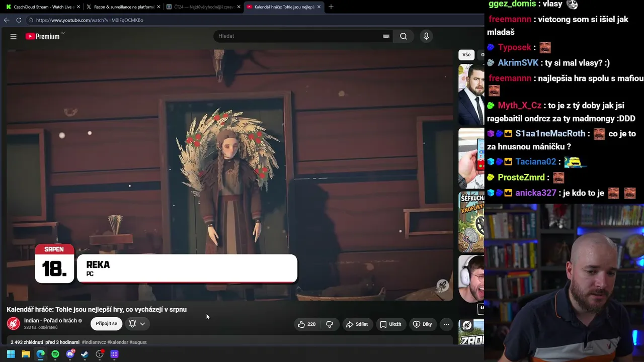Viewport: 644px width, 362px height.
Task: Open the Indian - Pořad o hrách channel
Action: [x=50, y=321]
